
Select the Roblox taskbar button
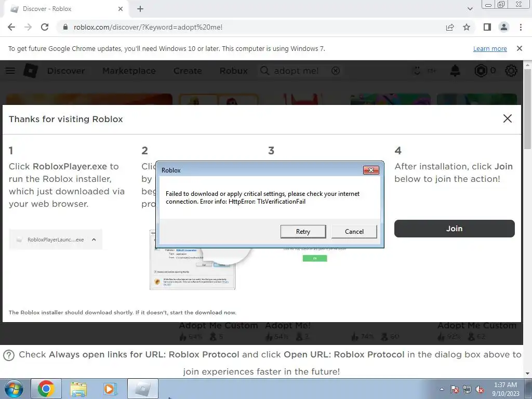[x=143, y=389]
